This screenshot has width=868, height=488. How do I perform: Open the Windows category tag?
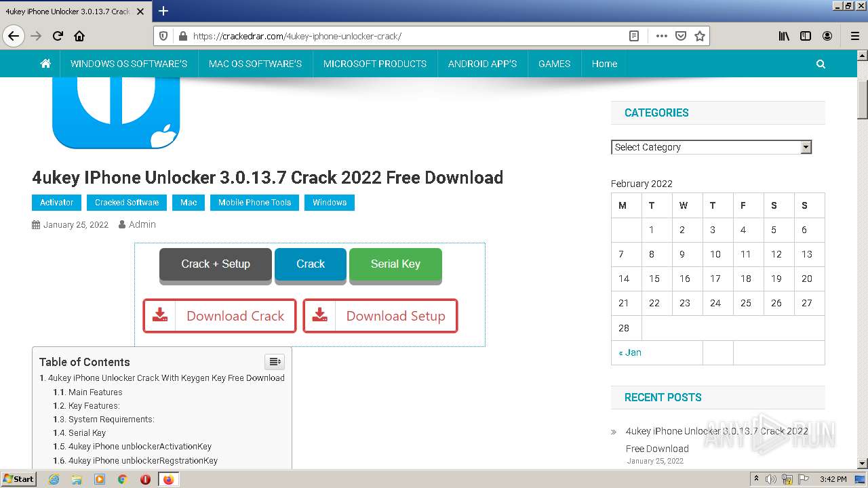[330, 203]
